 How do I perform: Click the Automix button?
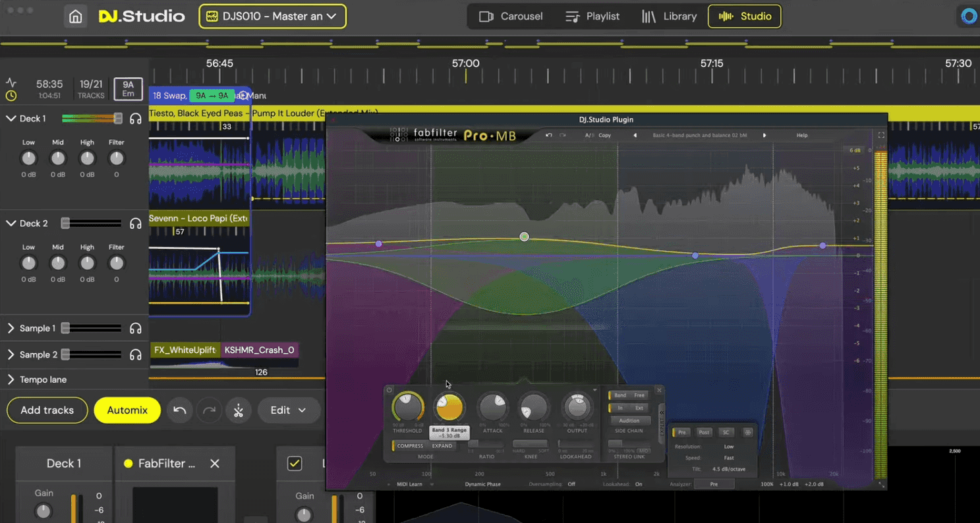click(127, 410)
